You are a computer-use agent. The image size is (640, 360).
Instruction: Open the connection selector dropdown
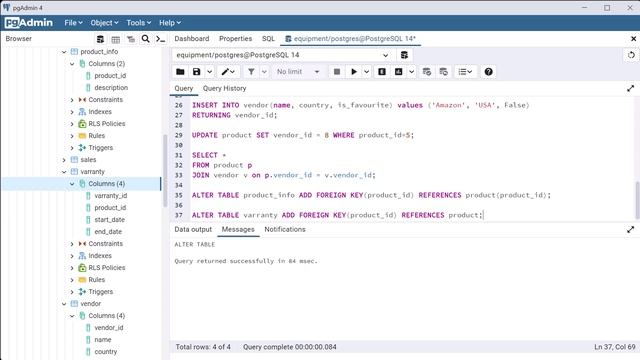pyautogui.click(x=283, y=55)
